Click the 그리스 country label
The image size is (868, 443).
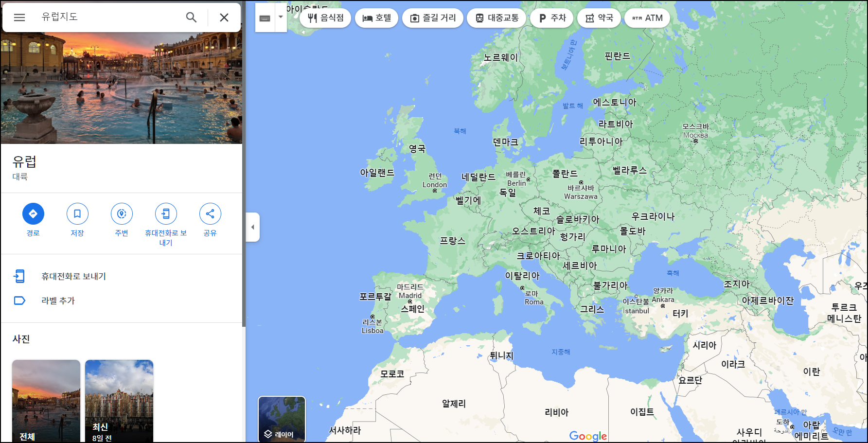coord(592,309)
